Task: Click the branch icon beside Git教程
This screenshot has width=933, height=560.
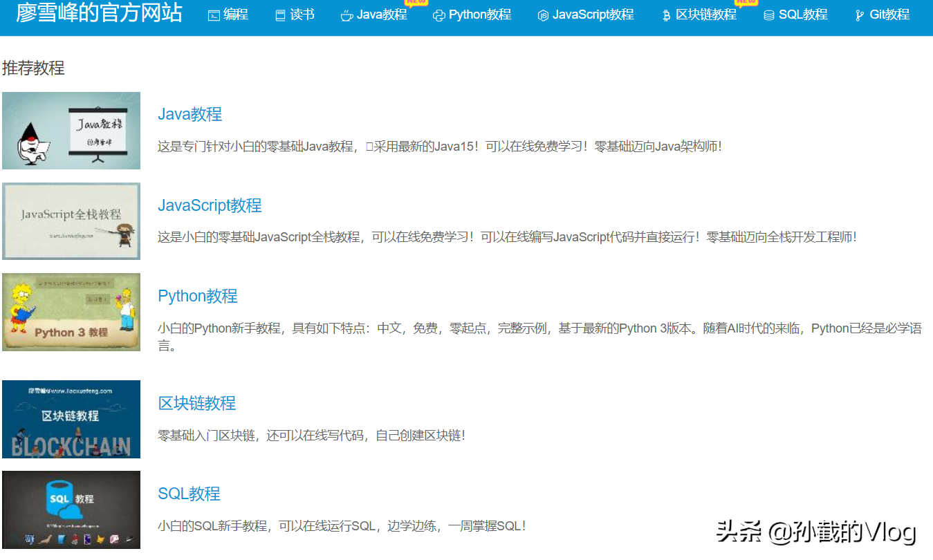Action: [860, 15]
